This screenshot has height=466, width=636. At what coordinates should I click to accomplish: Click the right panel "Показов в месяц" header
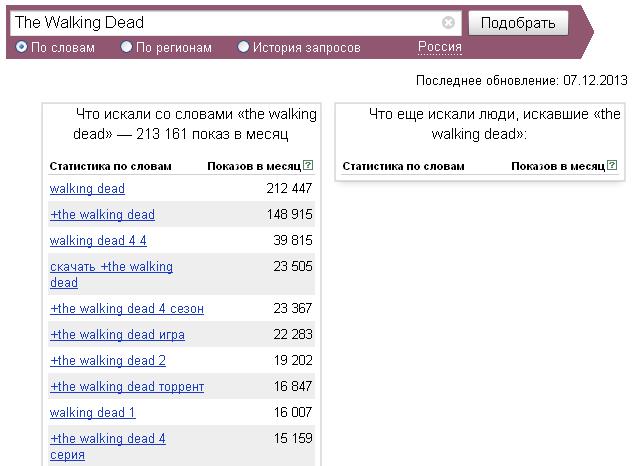(x=558, y=166)
